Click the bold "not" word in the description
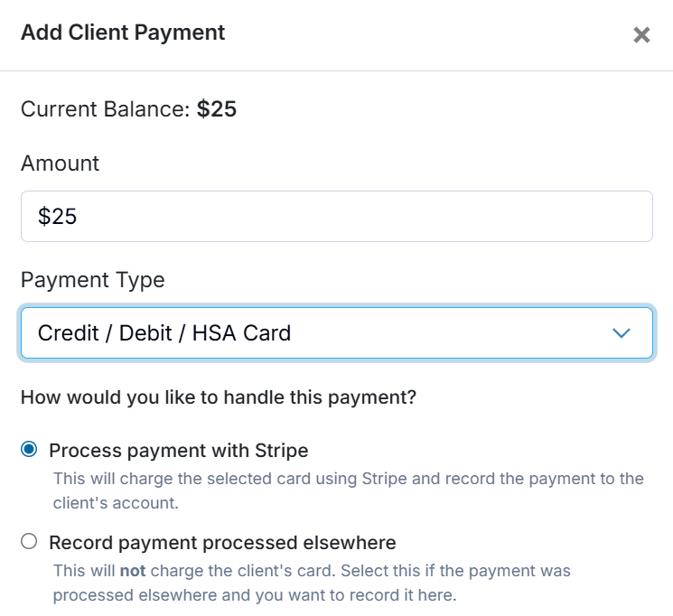Image resolution: width=673 pixels, height=616 pixels. (x=133, y=571)
